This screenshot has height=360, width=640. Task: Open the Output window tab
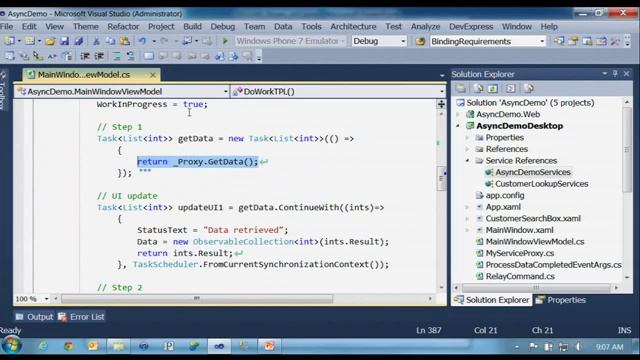(x=35, y=317)
